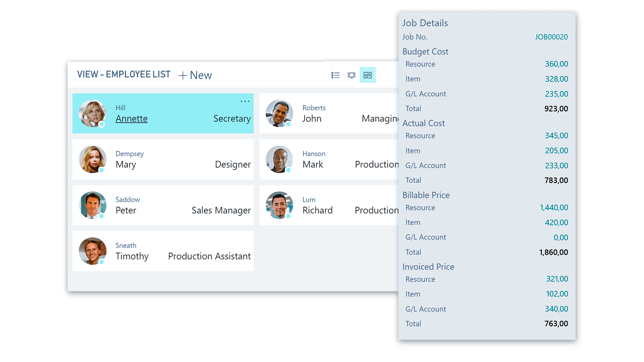Viewport: 644px width, 362px height.
Task: Click the highlighted tile grid view icon
Action: [367, 75]
